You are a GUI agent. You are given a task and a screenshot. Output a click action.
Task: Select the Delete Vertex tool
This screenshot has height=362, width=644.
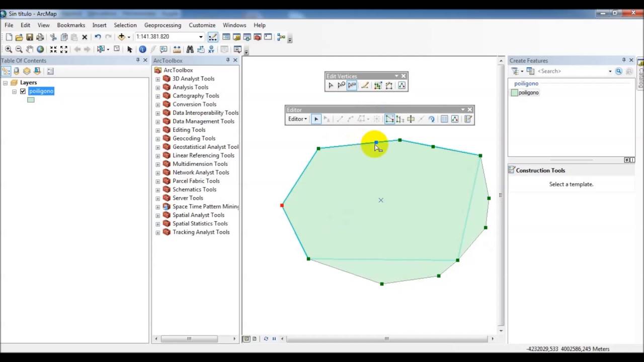coord(352,85)
